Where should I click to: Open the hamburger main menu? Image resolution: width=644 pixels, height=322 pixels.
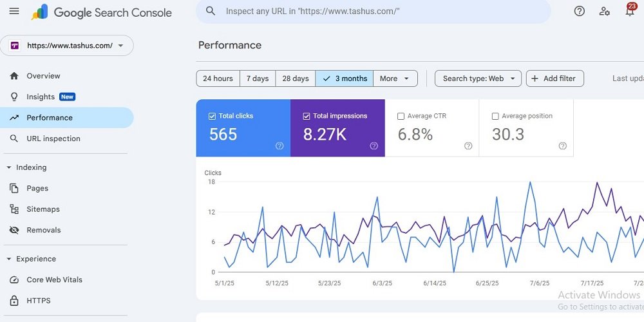pyautogui.click(x=14, y=12)
